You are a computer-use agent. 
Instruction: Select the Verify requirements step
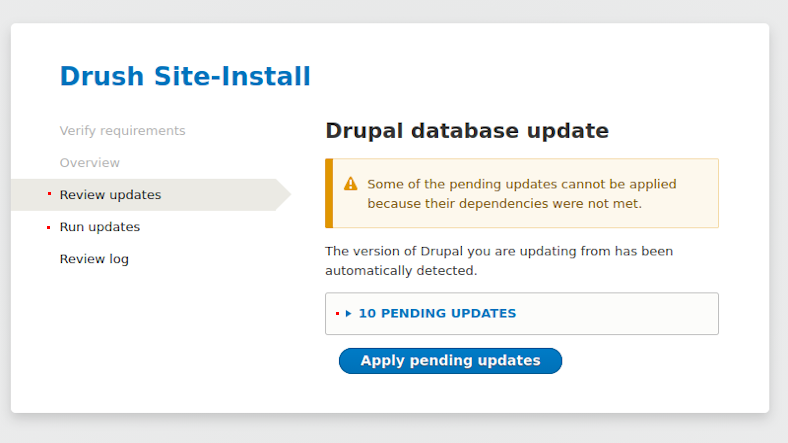[x=122, y=131]
